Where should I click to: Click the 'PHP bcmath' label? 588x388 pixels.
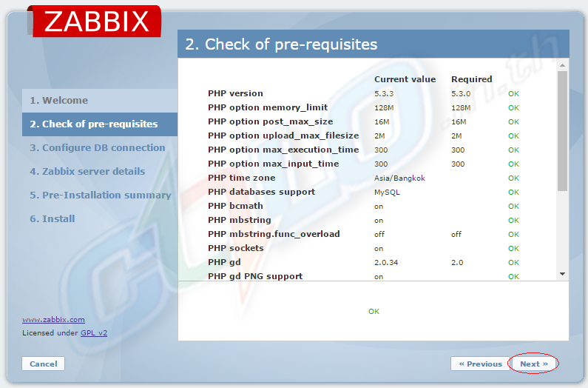235,206
